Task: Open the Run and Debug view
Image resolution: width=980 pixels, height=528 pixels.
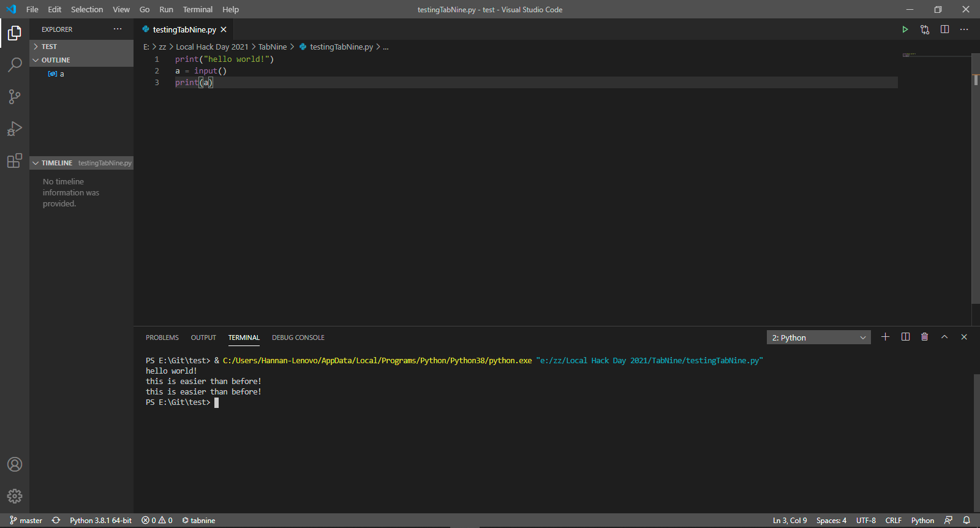Action: [15, 129]
